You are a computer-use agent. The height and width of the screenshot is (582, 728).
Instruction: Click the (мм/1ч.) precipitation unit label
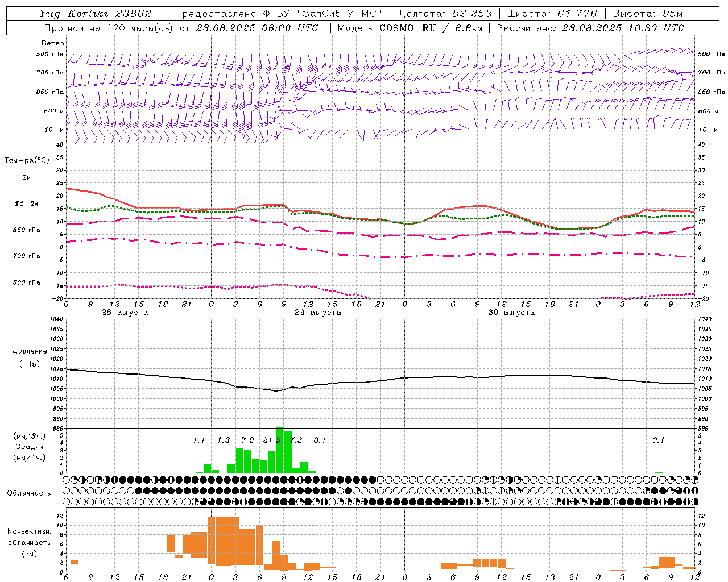click(30, 458)
